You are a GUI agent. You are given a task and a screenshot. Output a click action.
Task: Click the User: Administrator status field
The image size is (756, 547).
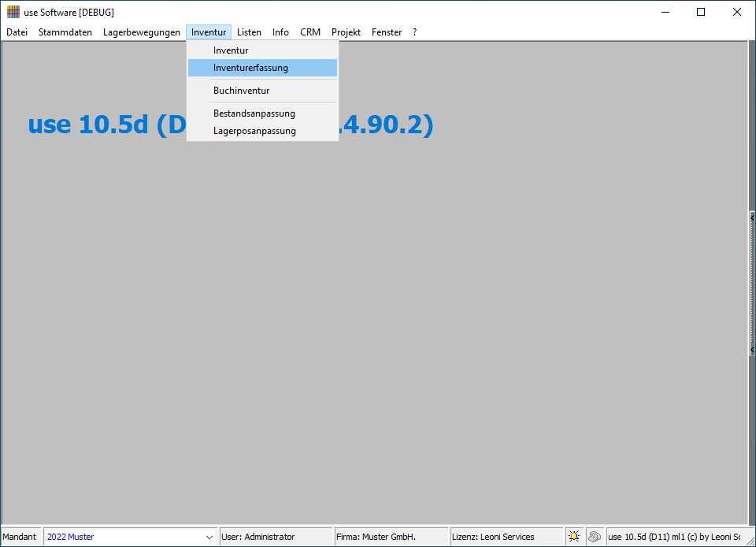(276, 537)
